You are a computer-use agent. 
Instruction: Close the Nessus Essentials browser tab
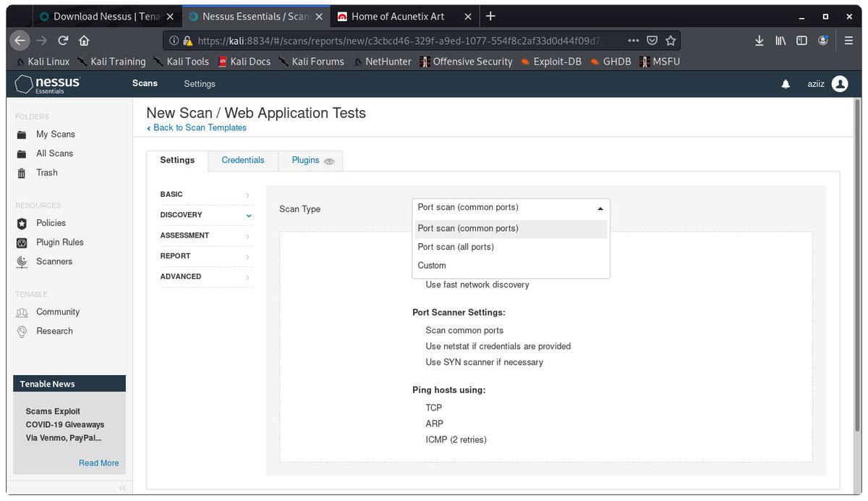pyautogui.click(x=319, y=16)
